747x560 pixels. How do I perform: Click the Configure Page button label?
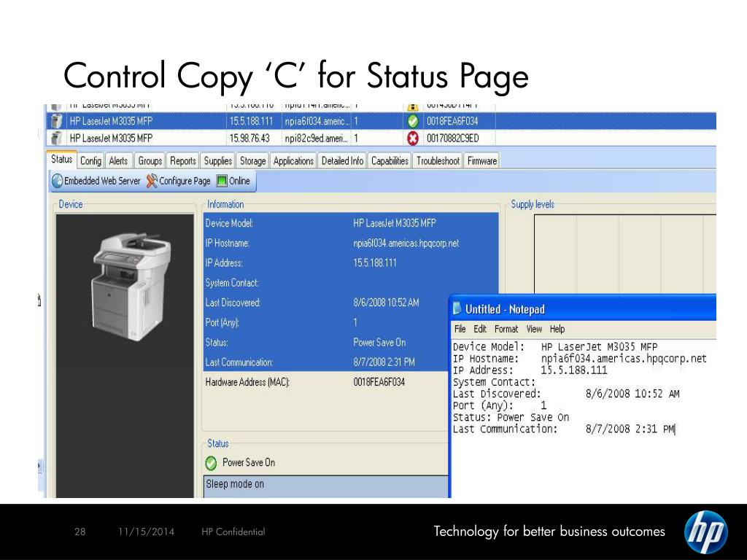[185, 181]
